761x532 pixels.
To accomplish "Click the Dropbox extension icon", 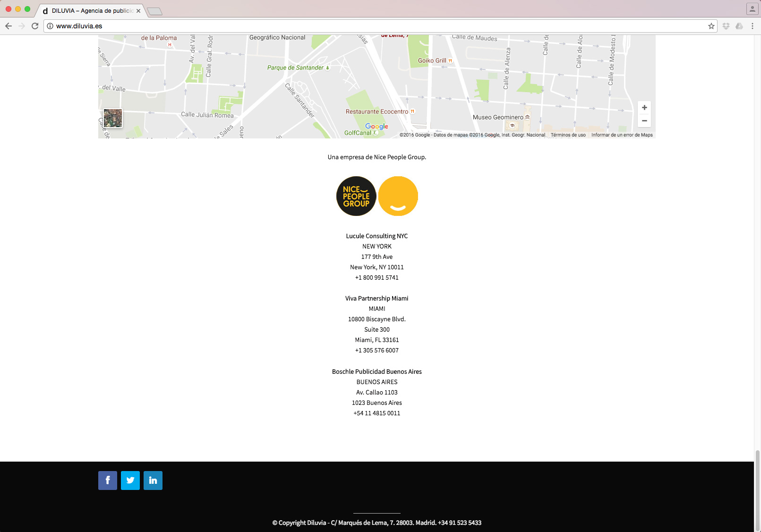I will tap(726, 26).
